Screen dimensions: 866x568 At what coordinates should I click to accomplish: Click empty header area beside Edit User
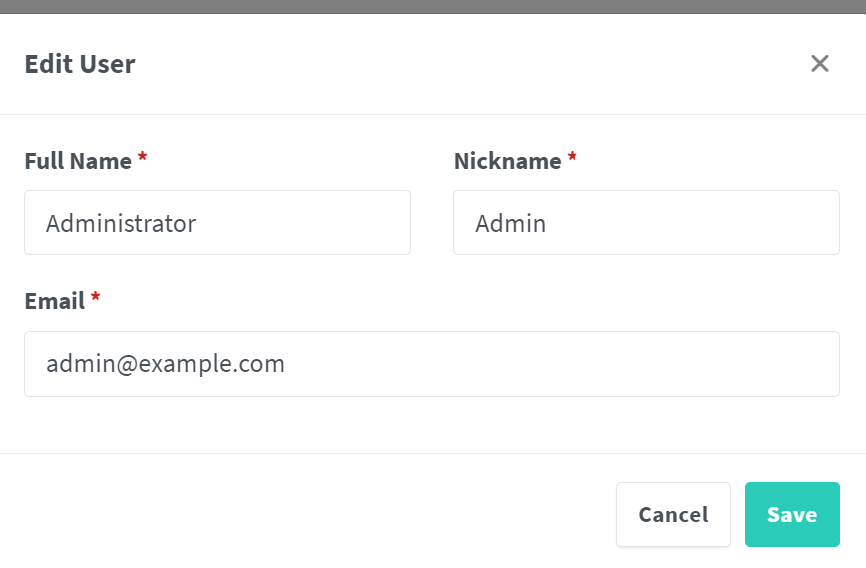(x=450, y=65)
